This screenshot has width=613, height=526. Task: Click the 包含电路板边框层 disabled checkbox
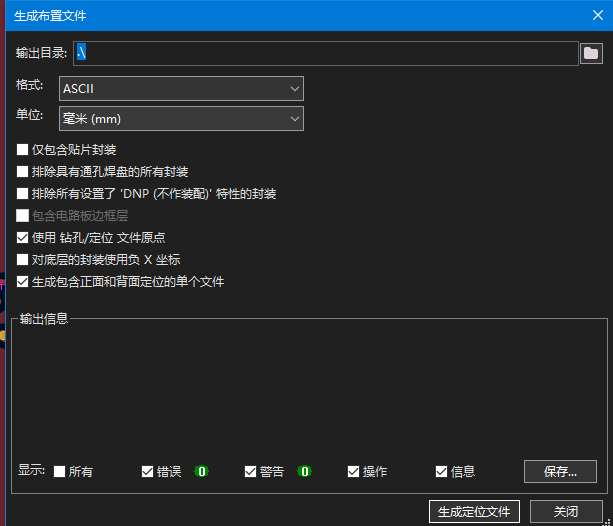pos(22,215)
